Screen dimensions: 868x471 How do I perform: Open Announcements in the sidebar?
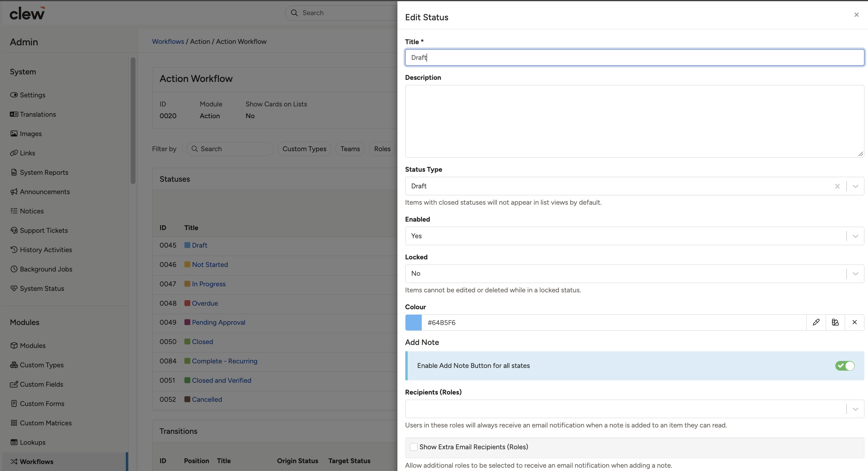40,192
